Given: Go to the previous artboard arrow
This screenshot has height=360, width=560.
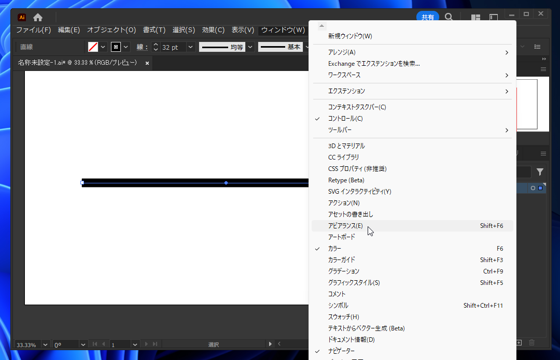Looking at the screenshot, I should tap(104, 344).
